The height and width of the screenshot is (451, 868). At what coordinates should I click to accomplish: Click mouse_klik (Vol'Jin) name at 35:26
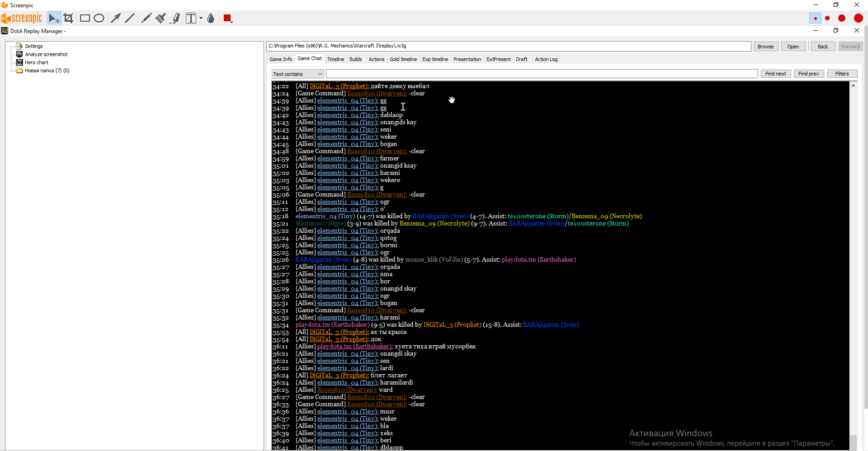[x=434, y=259]
